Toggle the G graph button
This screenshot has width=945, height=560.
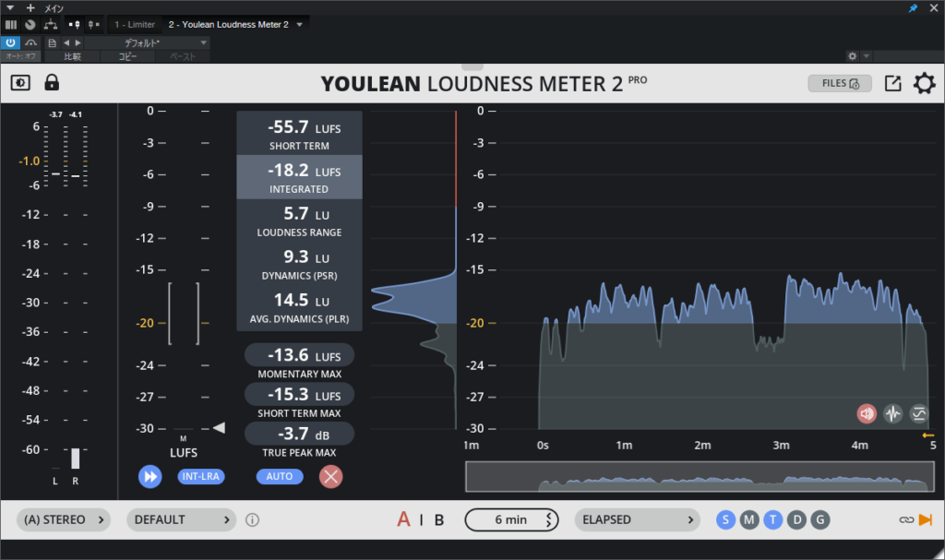pos(820,519)
